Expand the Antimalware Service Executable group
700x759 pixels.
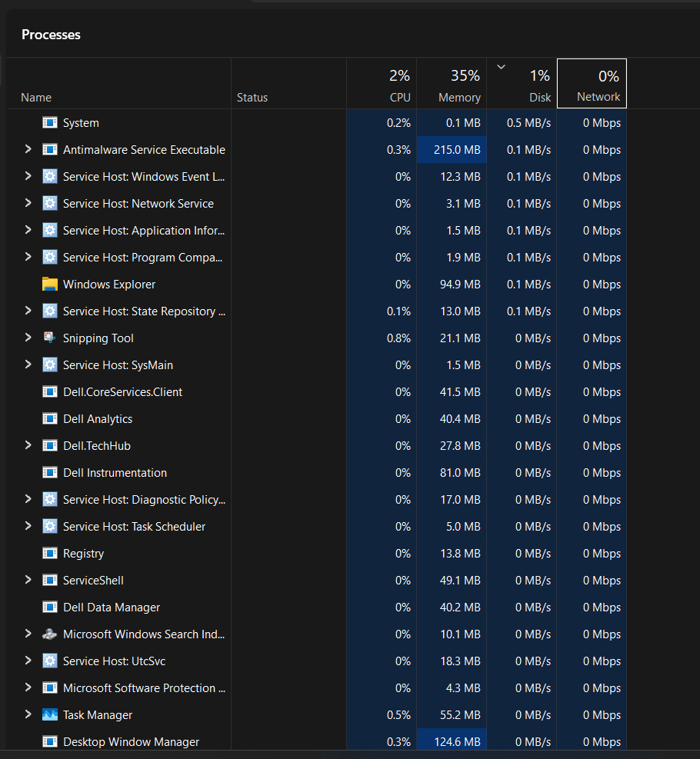tap(28, 149)
